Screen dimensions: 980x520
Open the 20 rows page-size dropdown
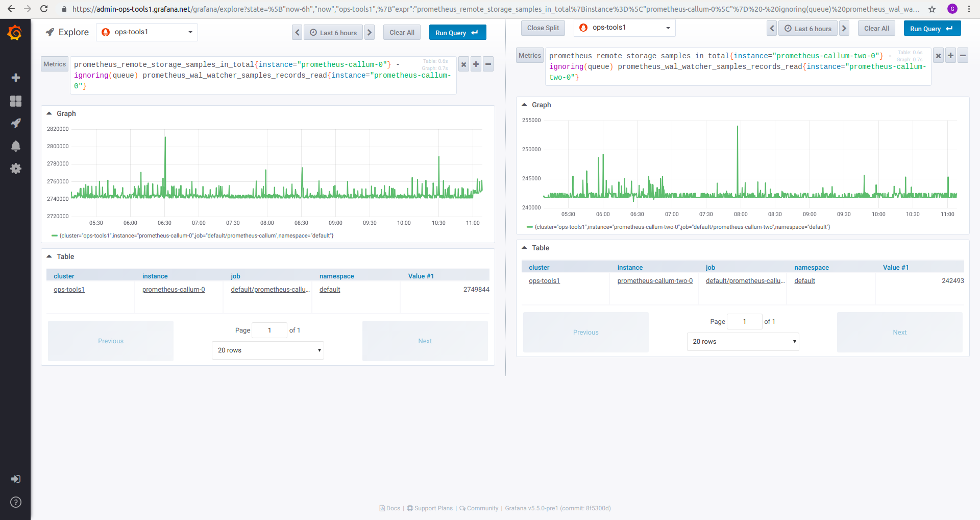tap(267, 350)
